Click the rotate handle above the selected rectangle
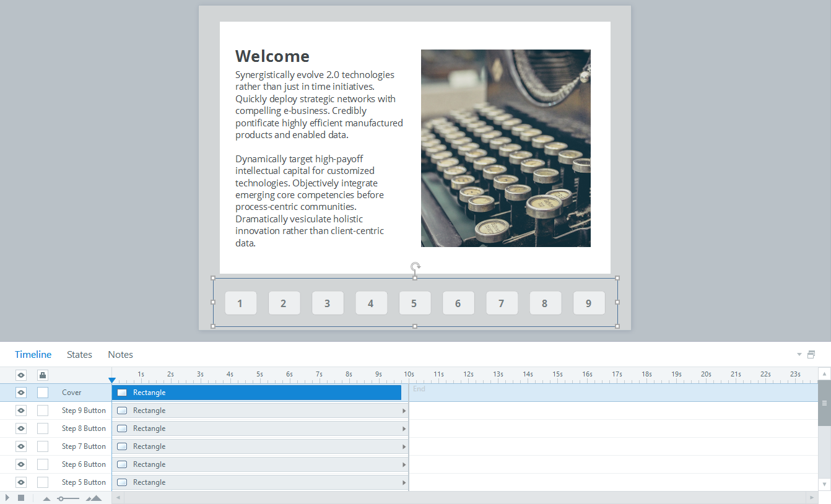 415,267
